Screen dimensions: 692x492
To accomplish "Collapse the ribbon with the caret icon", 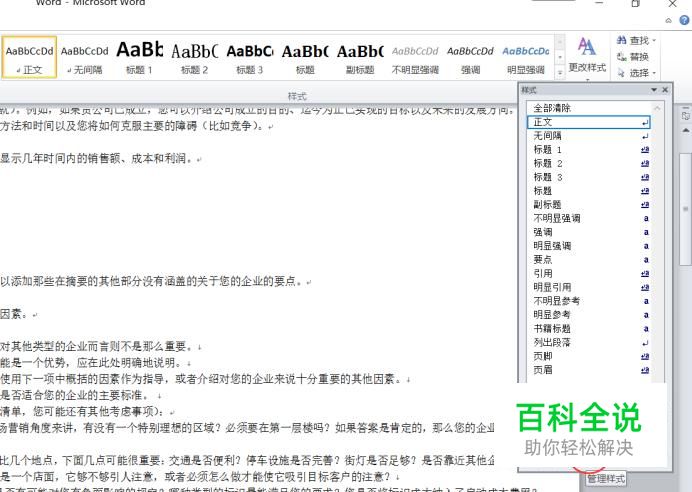I will [x=669, y=20].
